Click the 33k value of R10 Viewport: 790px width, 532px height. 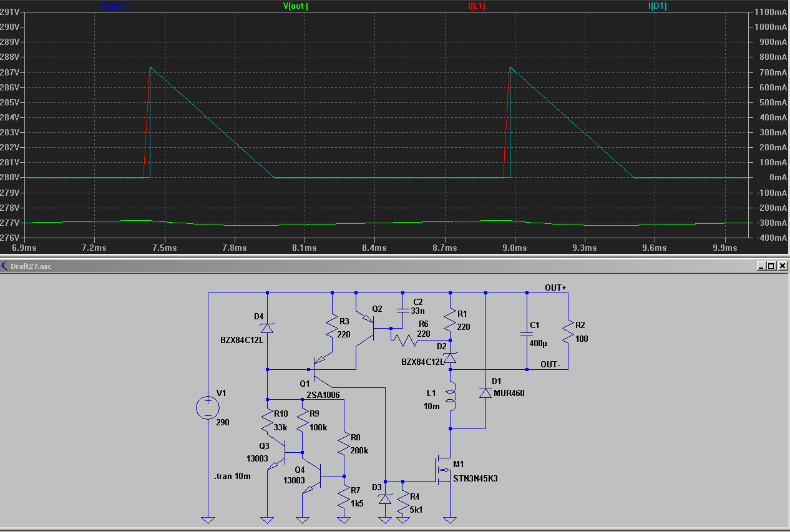(x=281, y=427)
